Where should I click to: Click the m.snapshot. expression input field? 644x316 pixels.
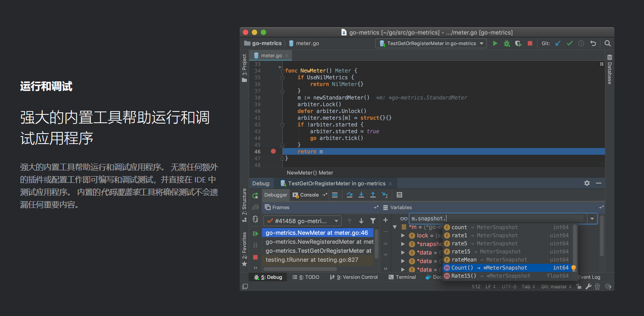click(498, 219)
